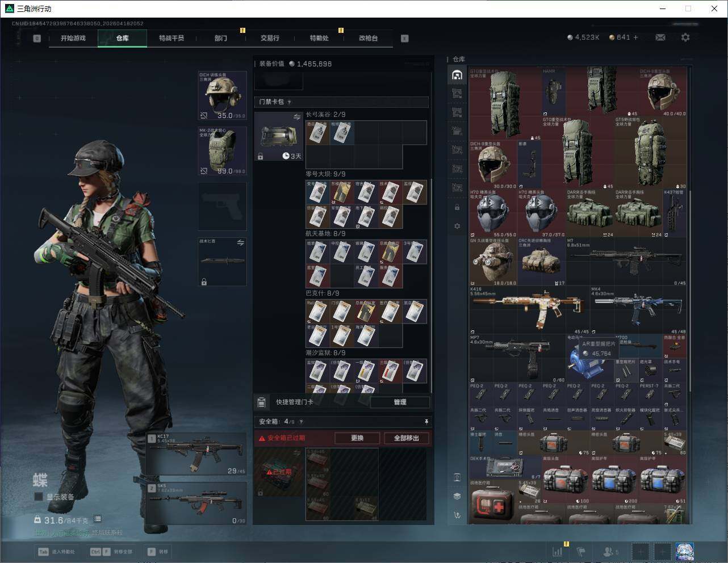Open the flag icon in bottom bar
This screenshot has height=563, width=728.
581,551
